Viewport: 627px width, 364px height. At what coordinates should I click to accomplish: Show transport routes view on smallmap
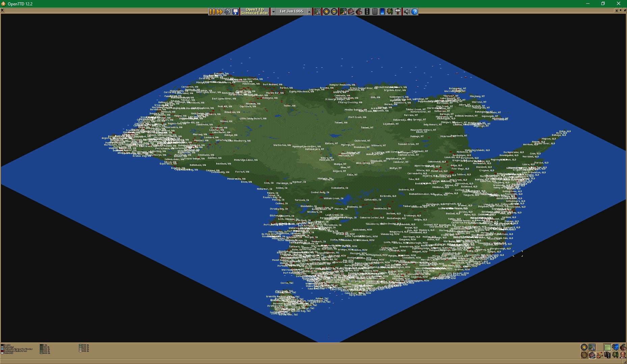pyautogui.click(x=608, y=355)
